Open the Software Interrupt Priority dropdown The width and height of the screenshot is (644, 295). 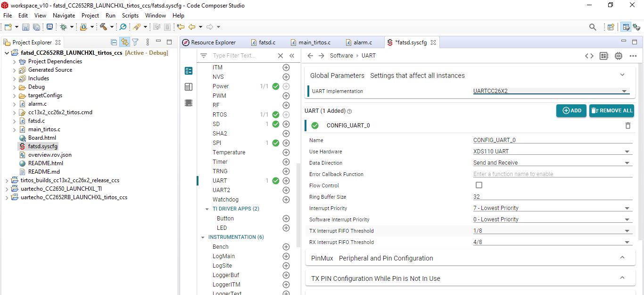tap(553, 219)
